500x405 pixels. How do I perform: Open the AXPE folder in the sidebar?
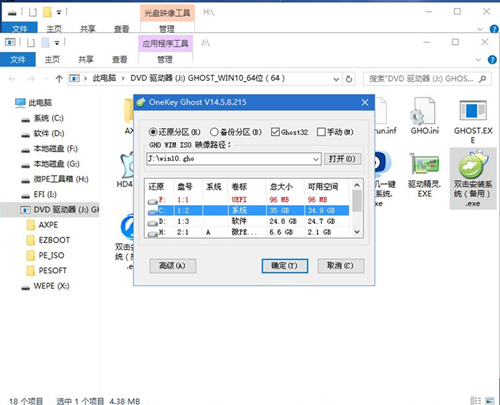tap(42, 225)
